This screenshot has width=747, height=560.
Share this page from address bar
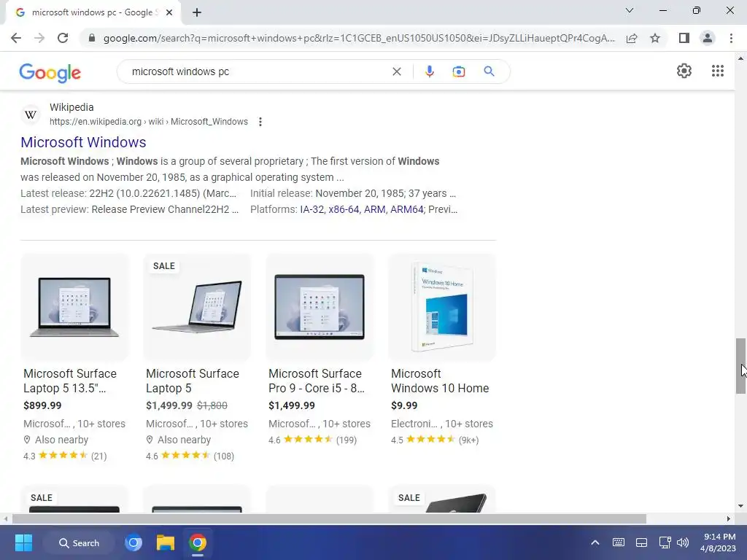(x=632, y=38)
